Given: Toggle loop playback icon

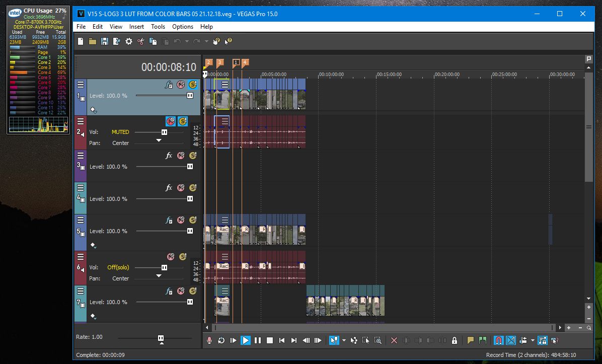Looking at the screenshot, I should (x=221, y=340).
